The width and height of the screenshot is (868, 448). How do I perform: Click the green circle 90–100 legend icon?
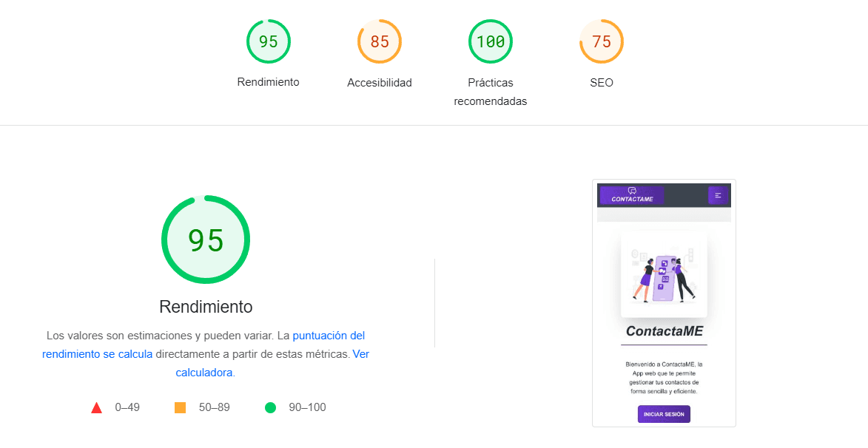[270, 407]
